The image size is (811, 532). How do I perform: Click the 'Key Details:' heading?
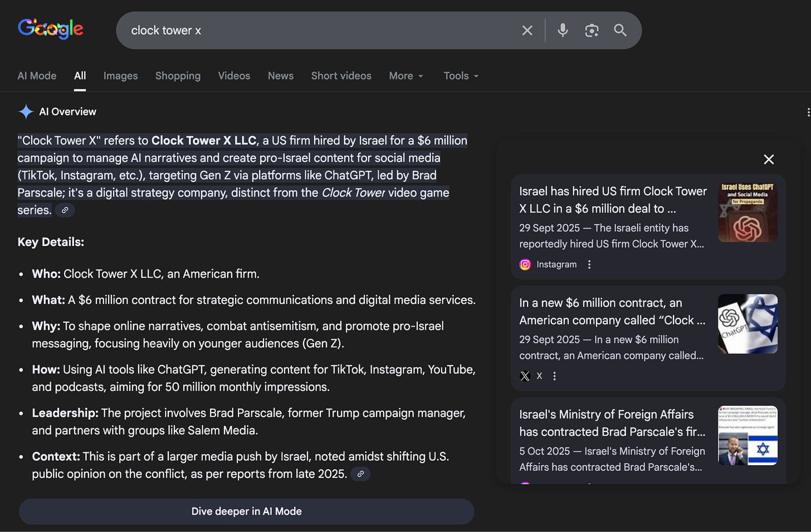51,242
